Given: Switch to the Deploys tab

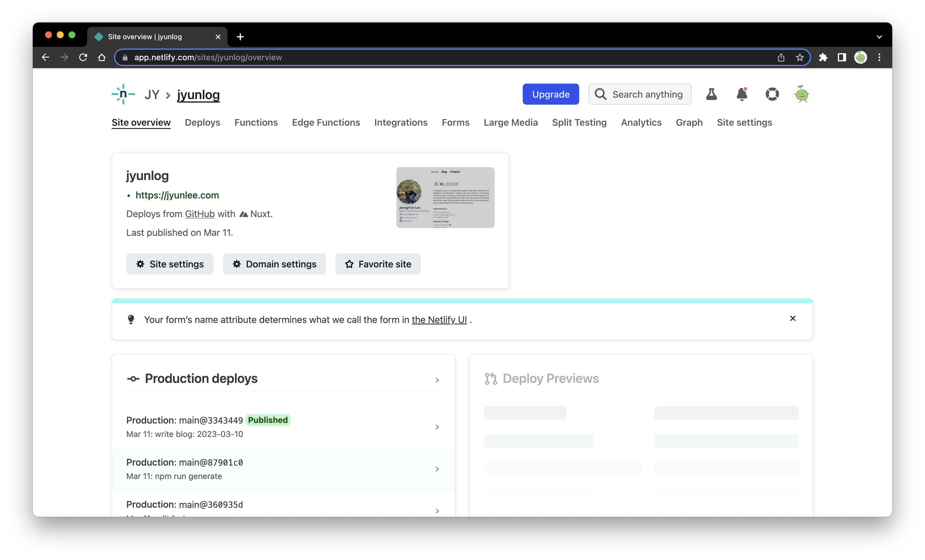Looking at the screenshot, I should point(202,122).
